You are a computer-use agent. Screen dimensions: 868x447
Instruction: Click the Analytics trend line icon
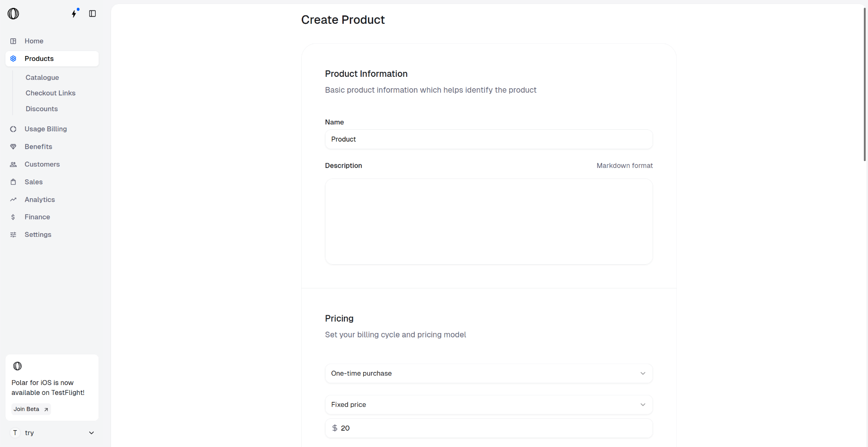coord(13,200)
